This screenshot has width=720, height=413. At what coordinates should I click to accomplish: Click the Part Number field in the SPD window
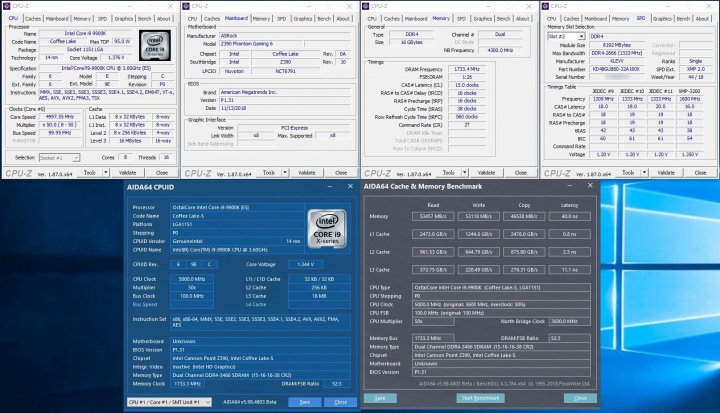point(617,69)
